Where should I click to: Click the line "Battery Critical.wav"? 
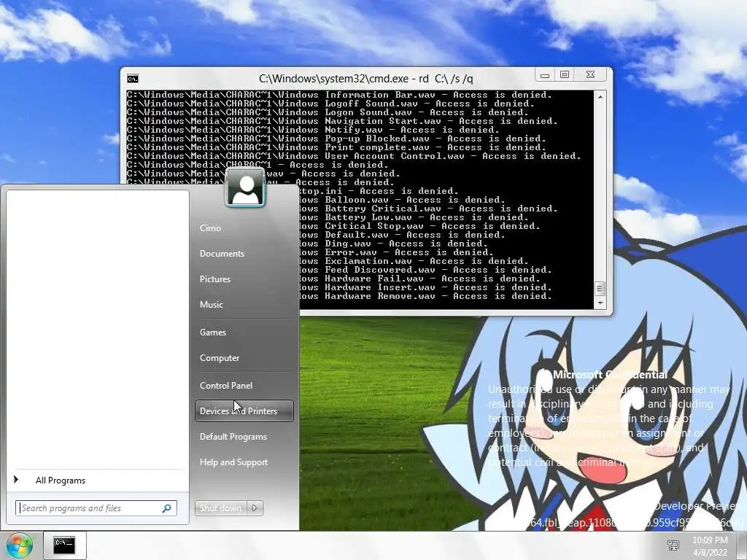429,209
